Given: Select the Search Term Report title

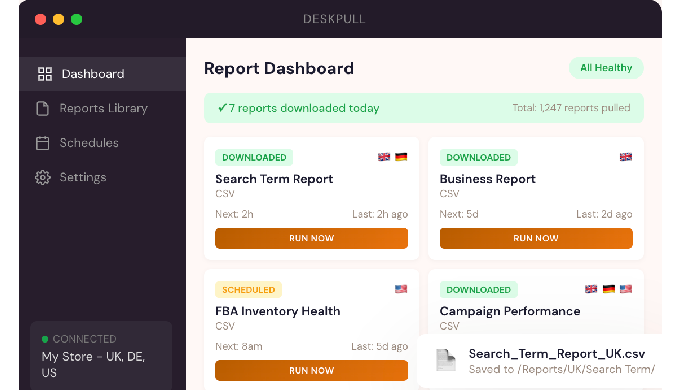Looking at the screenshot, I should 274,179.
